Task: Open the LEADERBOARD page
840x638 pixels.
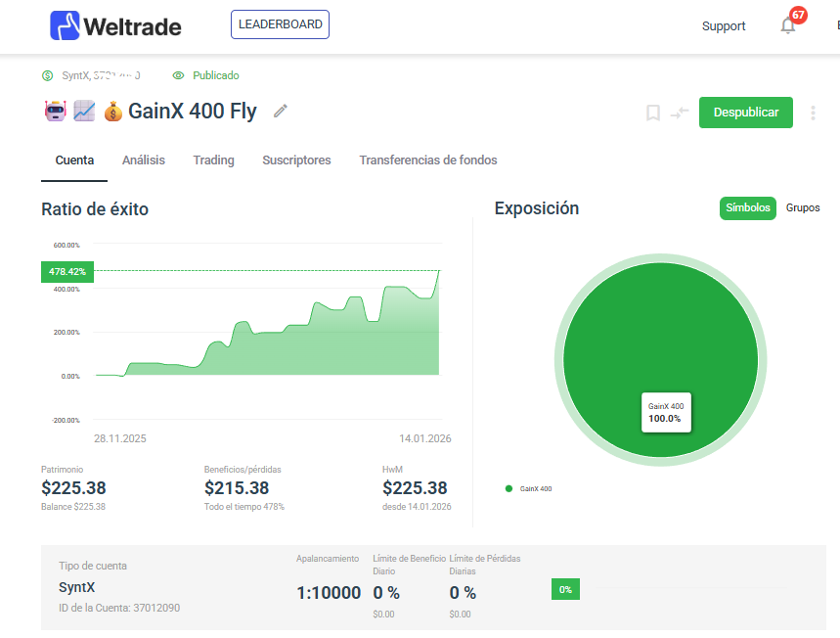Action: [x=281, y=24]
